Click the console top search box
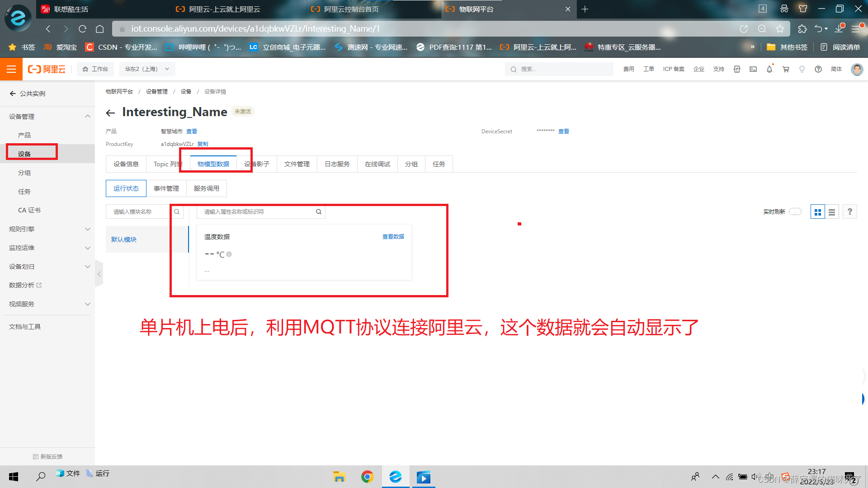The width and height of the screenshot is (868, 488). coord(559,69)
